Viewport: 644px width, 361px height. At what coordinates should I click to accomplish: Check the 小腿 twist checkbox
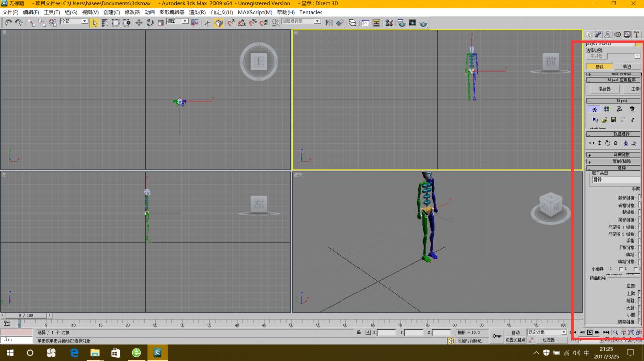pyautogui.click(x=640, y=314)
